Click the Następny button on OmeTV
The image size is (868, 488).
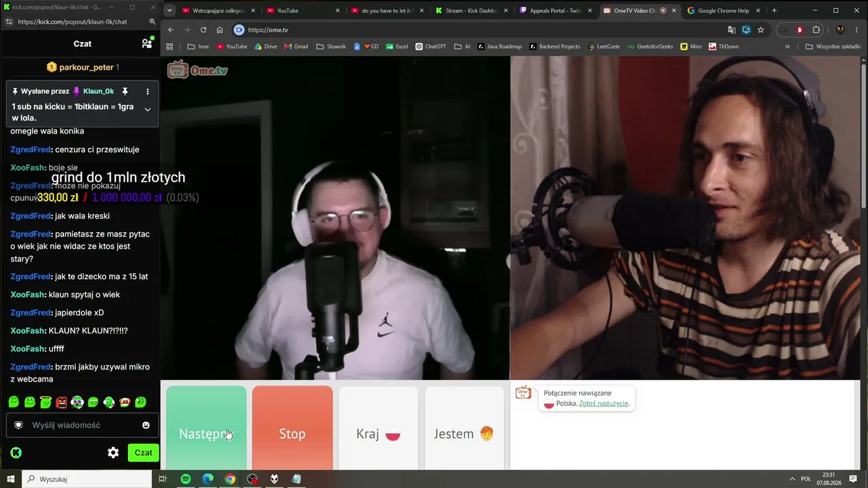click(x=206, y=428)
